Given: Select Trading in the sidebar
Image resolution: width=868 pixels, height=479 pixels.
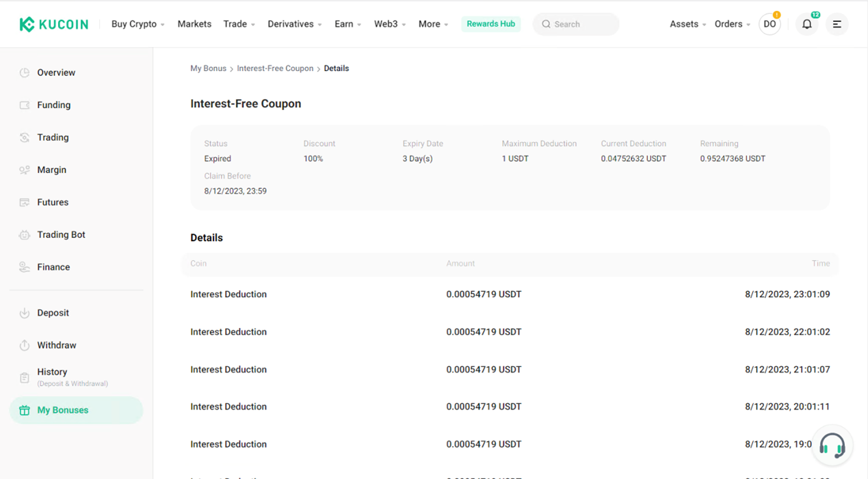Looking at the screenshot, I should [x=76, y=137].
